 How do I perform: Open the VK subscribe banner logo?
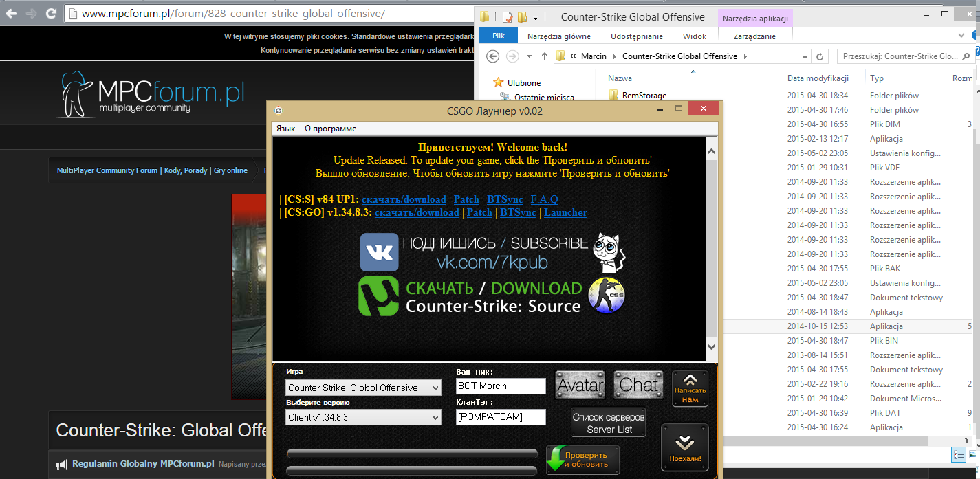tap(379, 252)
